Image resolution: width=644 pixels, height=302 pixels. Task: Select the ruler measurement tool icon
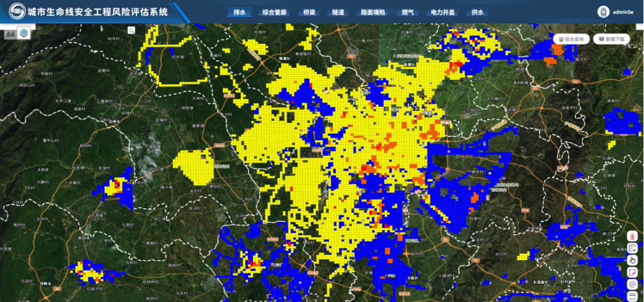coord(632,296)
